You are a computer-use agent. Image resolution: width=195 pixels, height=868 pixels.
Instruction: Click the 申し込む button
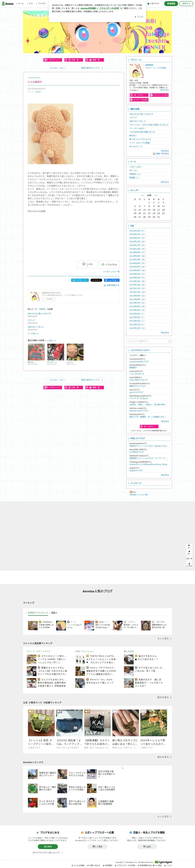coord(147,846)
